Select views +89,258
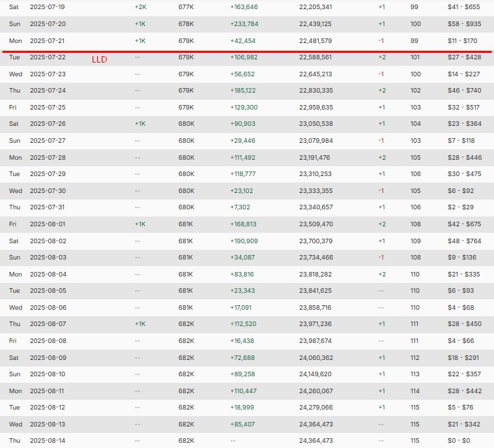The width and height of the screenshot is (494, 448). point(242,374)
